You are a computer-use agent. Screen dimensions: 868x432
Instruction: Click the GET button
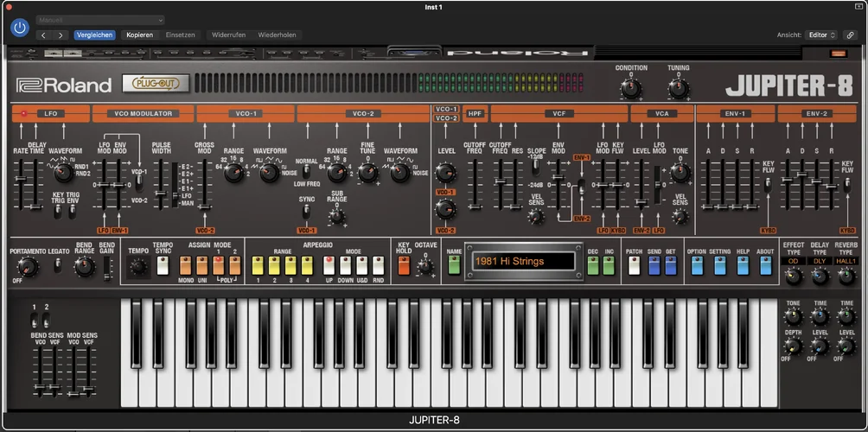670,265
